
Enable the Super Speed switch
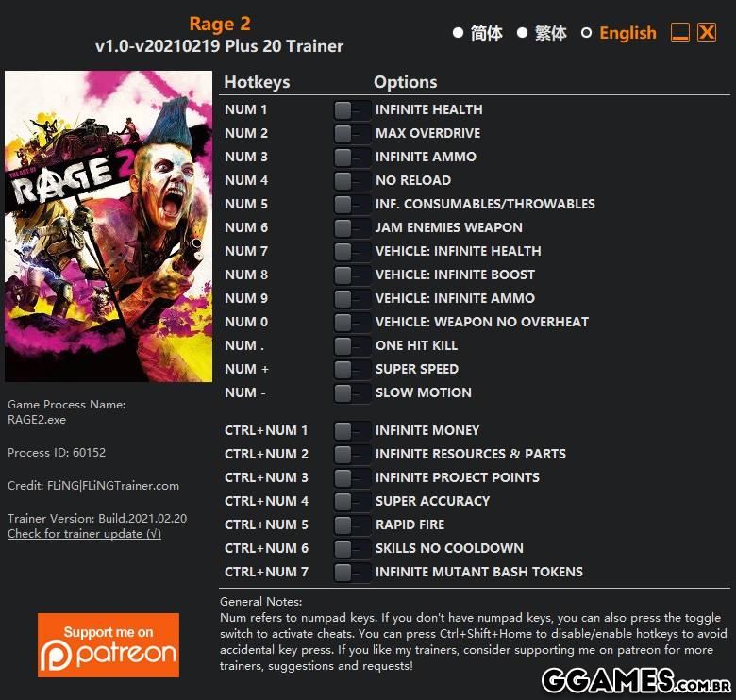point(352,370)
